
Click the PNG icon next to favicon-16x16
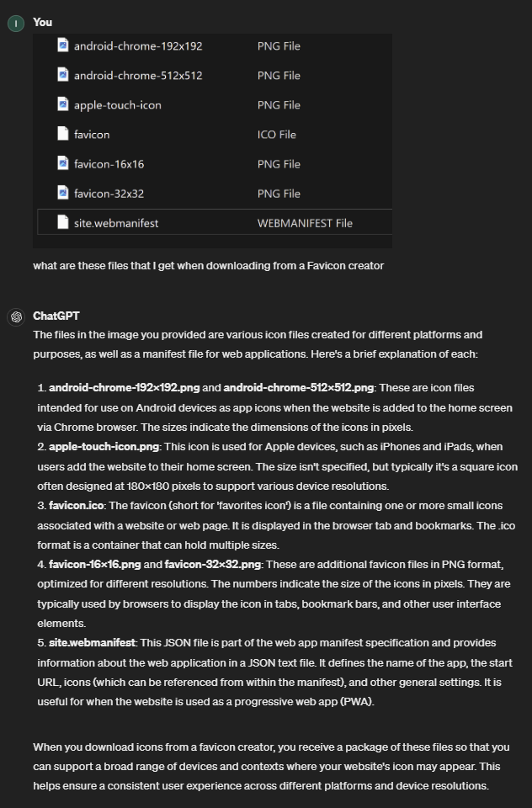62,163
